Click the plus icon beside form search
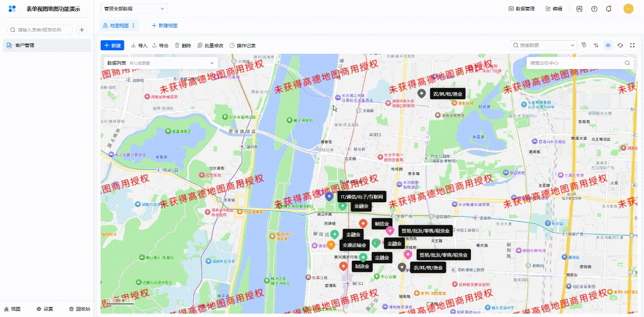Screen dimensions: 644x317 pyautogui.click(x=82, y=30)
